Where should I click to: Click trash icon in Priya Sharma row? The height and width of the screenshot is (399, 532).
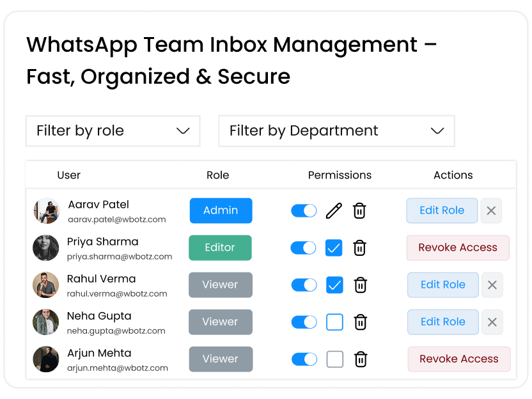[x=359, y=247]
